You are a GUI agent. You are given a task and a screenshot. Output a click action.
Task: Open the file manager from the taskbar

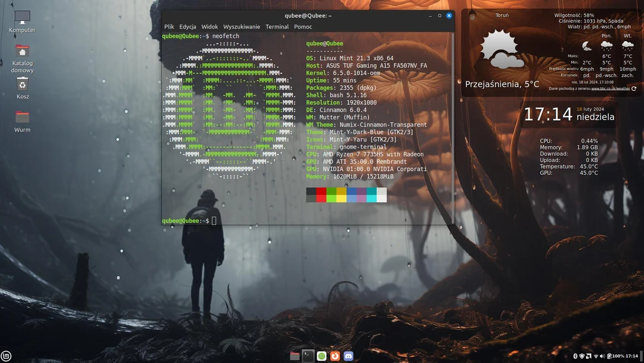click(295, 355)
